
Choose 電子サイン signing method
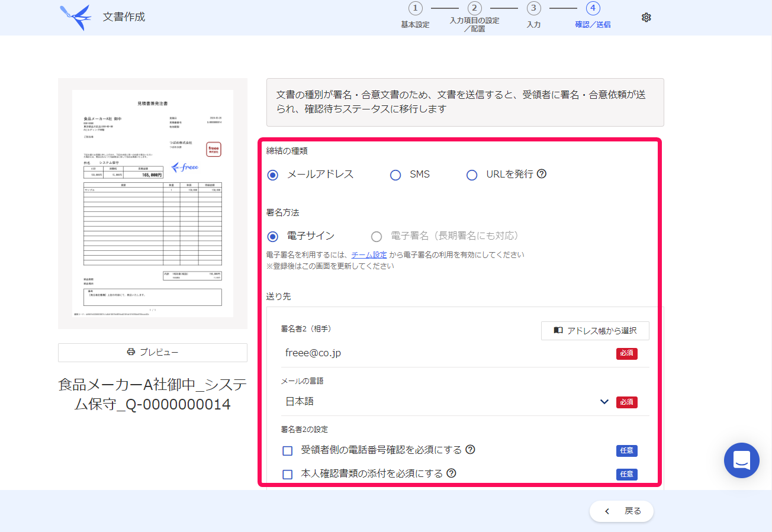(273, 237)
